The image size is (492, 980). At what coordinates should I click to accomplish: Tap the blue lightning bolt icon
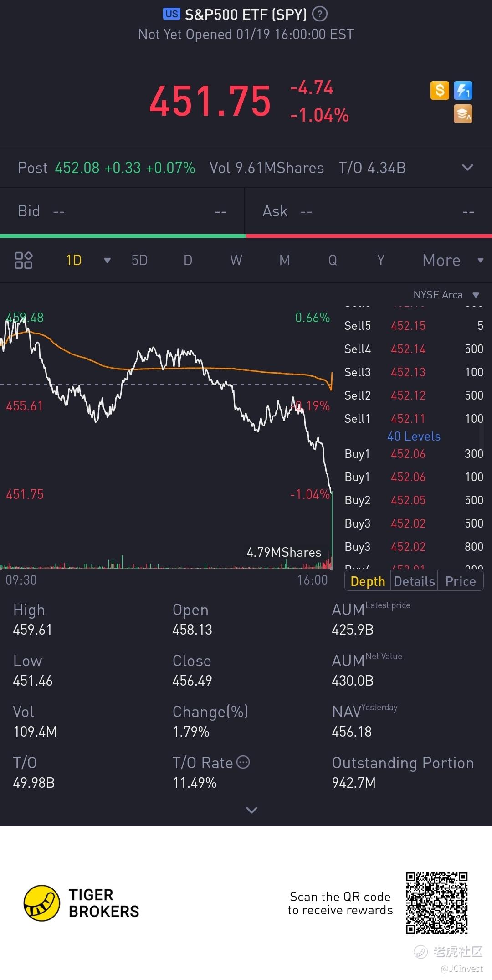click(x=463, y=90)
